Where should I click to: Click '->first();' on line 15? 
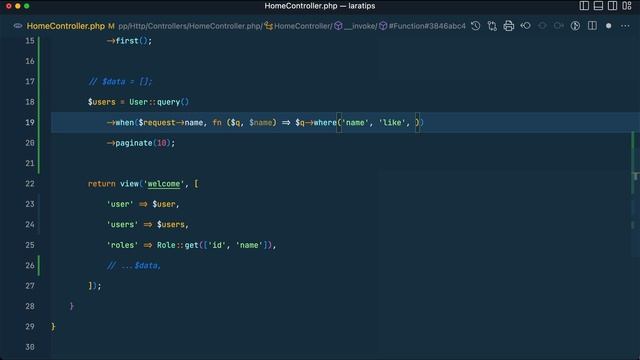click(x=129, y=41)
